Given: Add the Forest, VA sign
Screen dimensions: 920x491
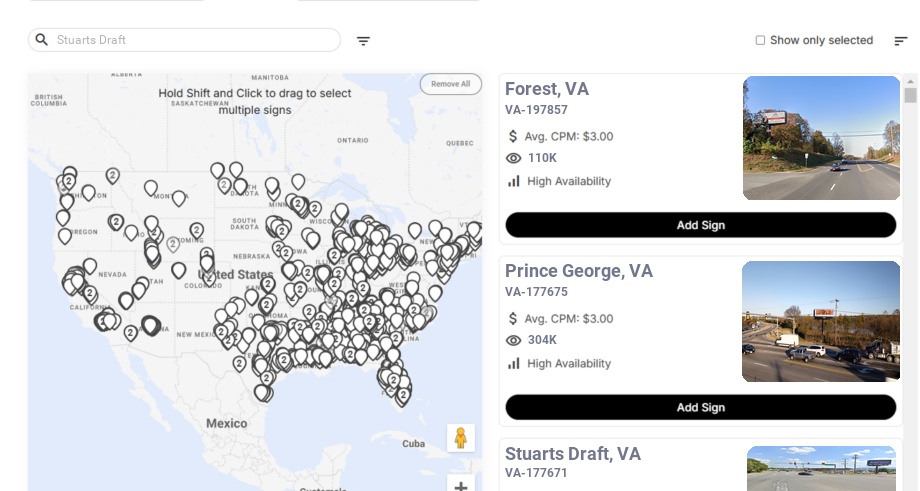Looking at the screenshot, I should click(700, 225).
